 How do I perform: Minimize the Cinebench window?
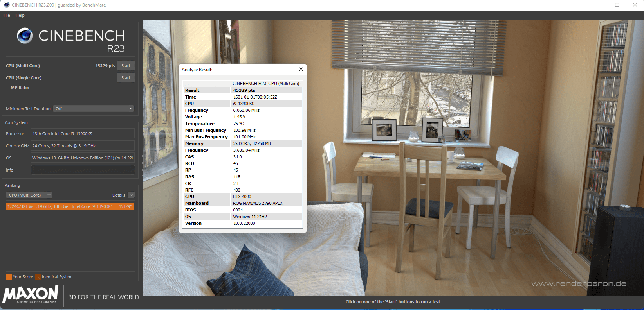599,5
